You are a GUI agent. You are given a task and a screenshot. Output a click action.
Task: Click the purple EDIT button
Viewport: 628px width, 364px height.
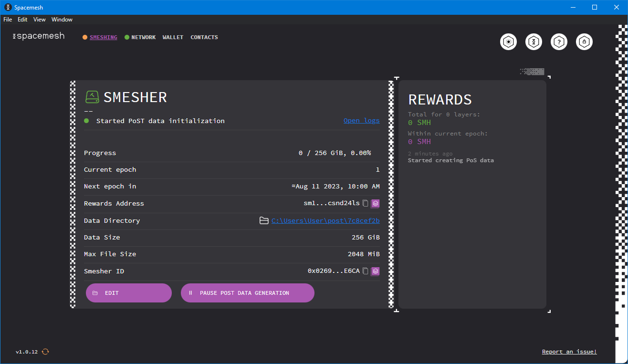(129, 293)
